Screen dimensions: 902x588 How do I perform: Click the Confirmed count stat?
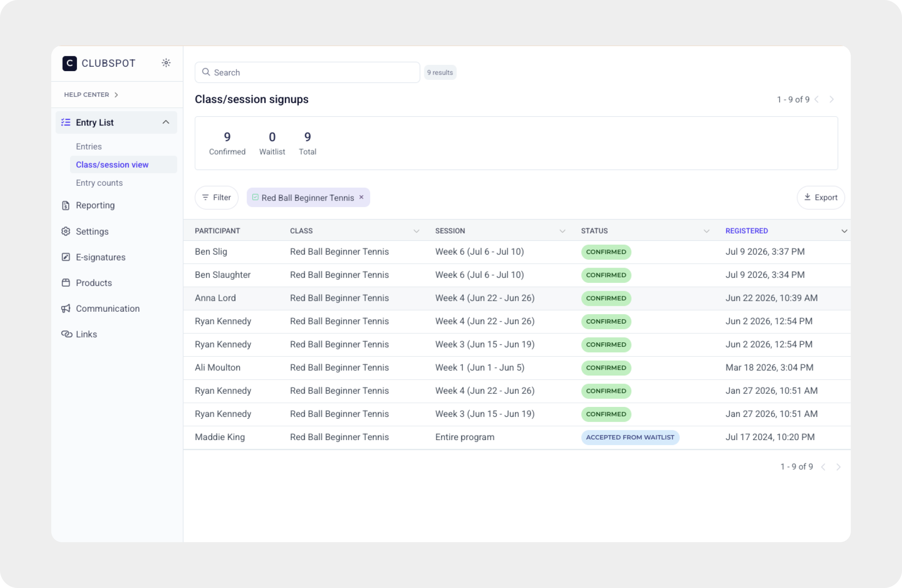[x=227, y=143]
